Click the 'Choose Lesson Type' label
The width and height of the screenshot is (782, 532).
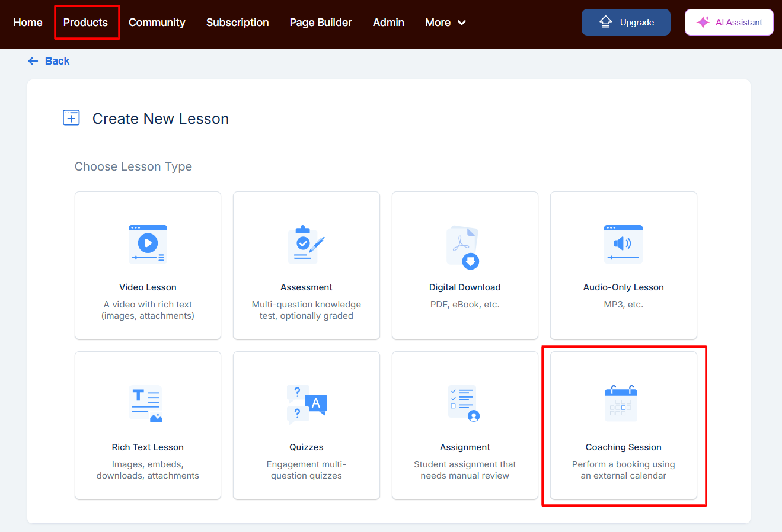[133, 166]
